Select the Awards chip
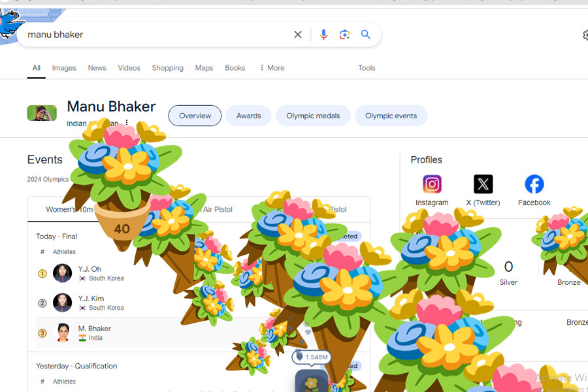This screenshot has height=392, width=588. pos(249,116)
